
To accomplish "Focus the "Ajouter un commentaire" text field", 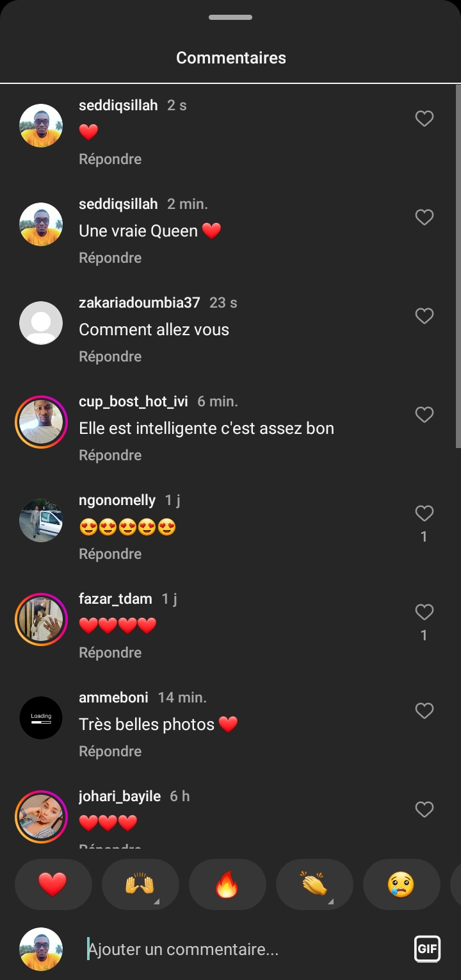I will [243, 949].
